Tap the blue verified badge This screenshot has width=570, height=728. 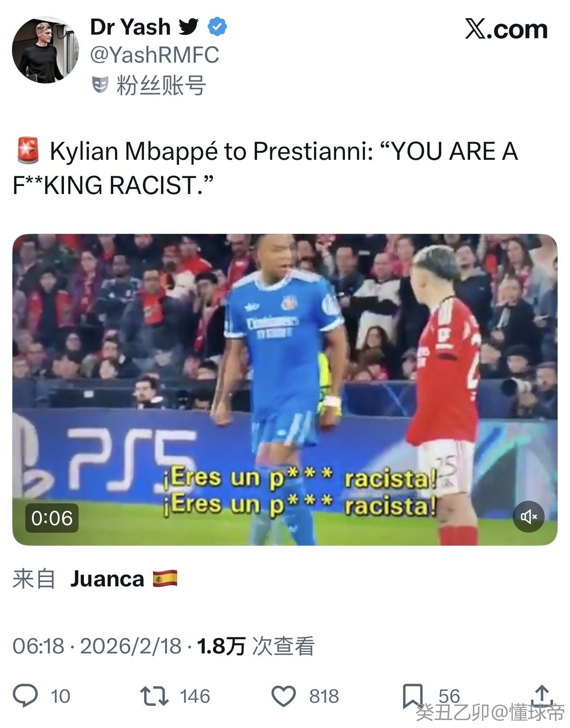217,27
